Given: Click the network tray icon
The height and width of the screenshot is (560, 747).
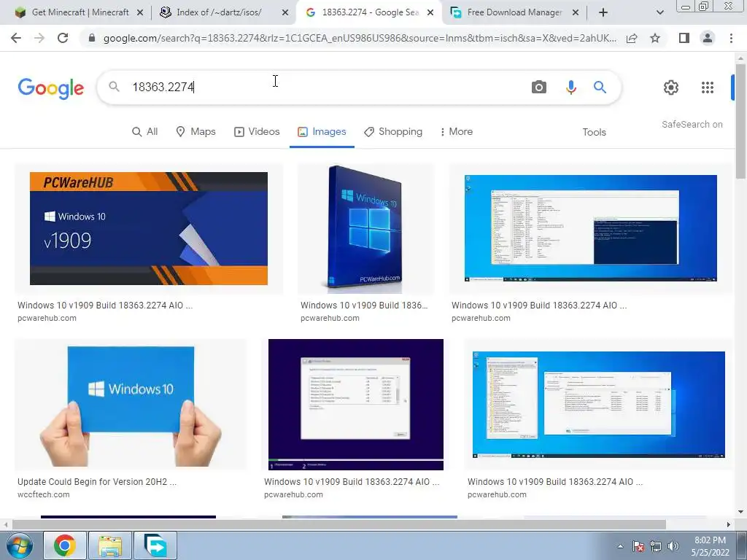Looking at the screenshot, I should [656, 546].
